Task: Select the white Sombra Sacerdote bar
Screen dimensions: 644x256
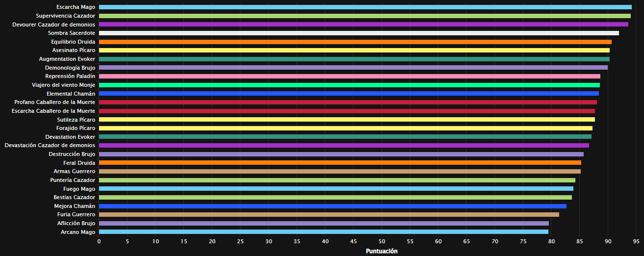Action: (x=359, y=33)
